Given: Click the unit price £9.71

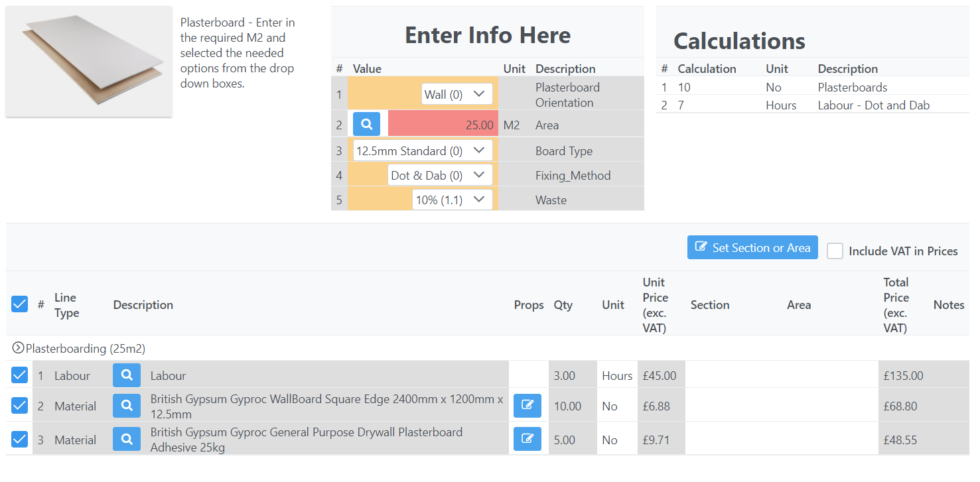Looking at the screenshot, I should pos(656,440).
